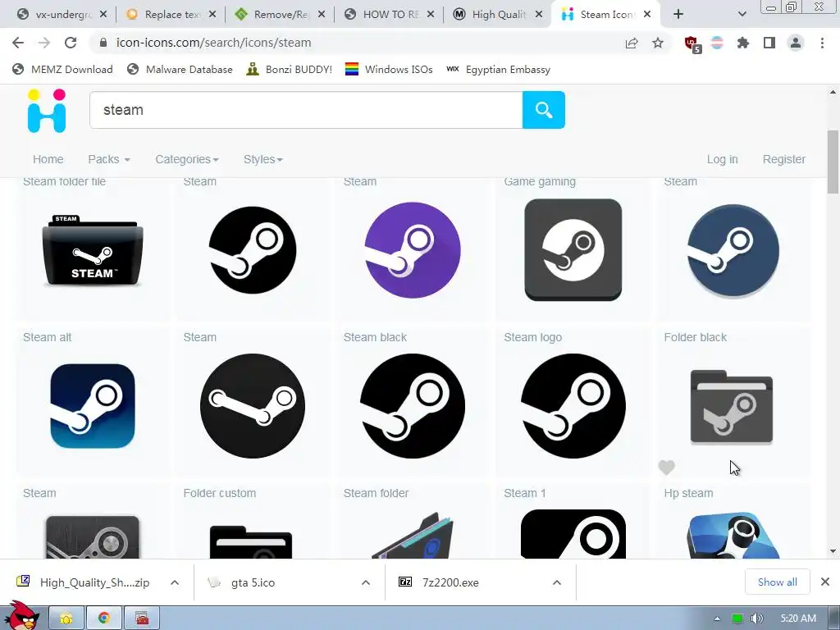This screenshot has height=630, width=840.
Task: Open a new browser tab
Action: tap(678, 15)
